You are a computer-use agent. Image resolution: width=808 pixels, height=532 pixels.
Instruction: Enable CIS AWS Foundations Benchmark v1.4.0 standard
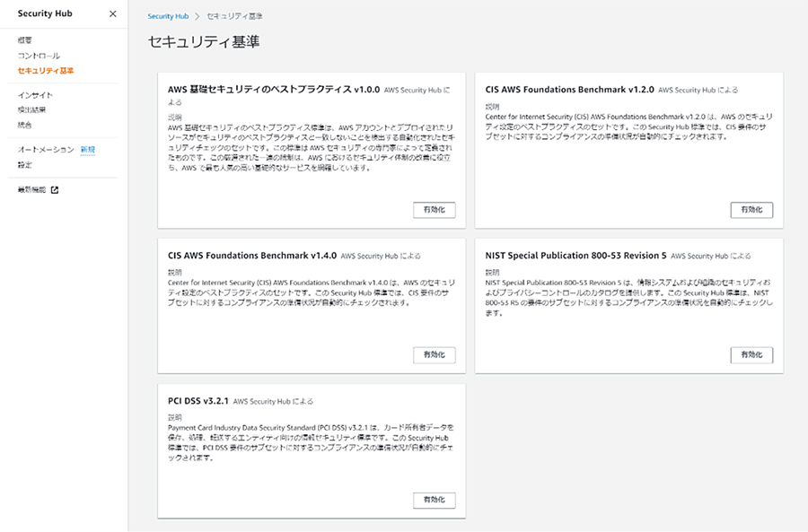tap(434, 355)
